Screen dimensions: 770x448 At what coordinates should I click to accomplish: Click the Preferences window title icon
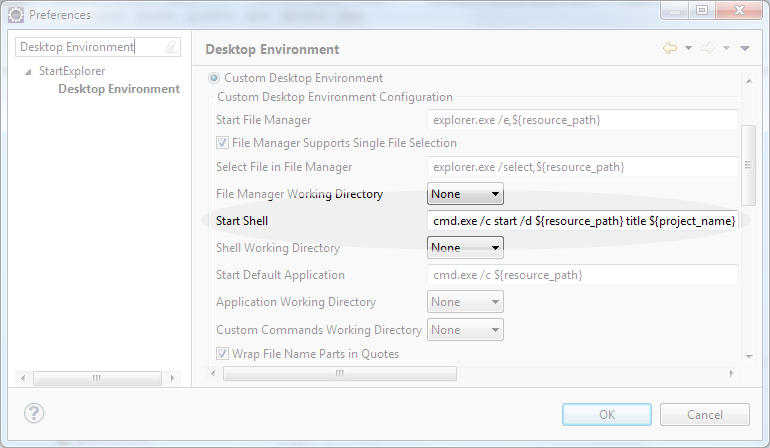coord(15,15)
